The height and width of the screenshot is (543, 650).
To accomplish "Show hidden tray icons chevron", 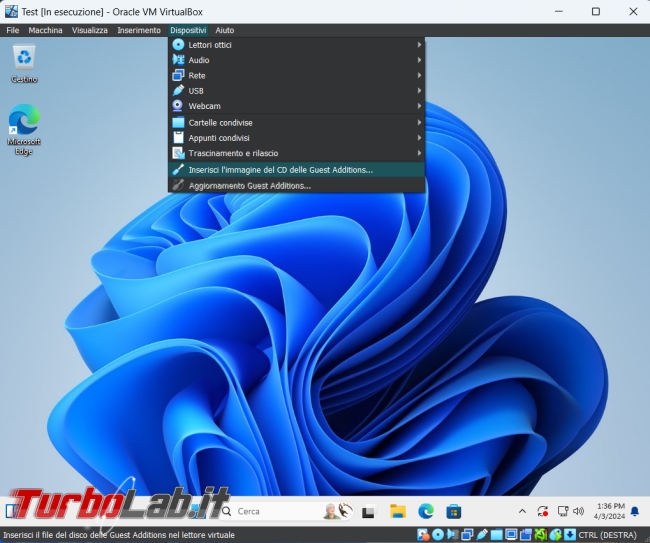I will pos(522,511).
